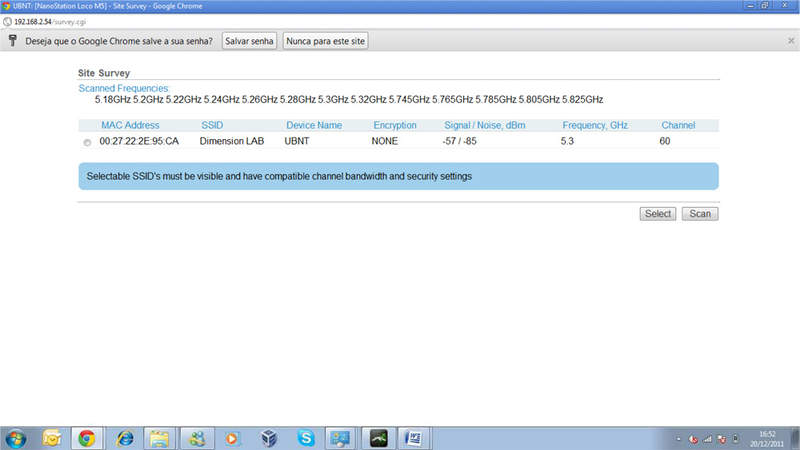The height and width of the screenshot is (450, 800).
Task: Click the Scanned Frequencies label
Action: tap(123, 89)
